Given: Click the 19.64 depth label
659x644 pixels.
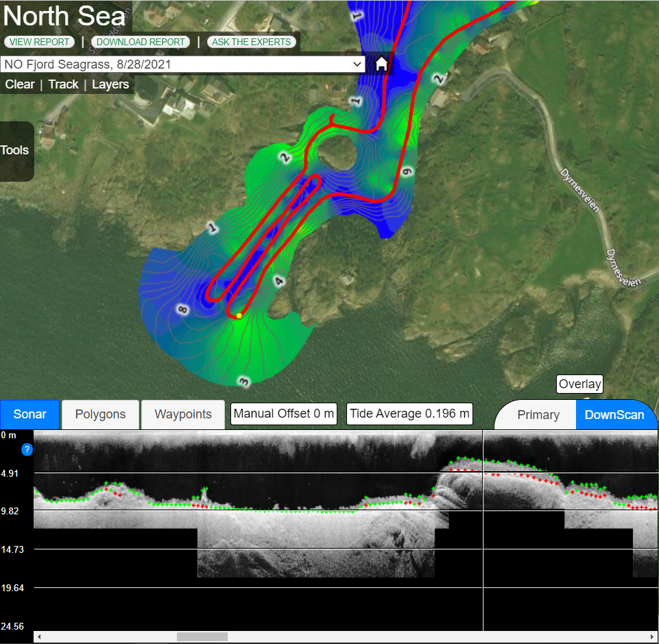Looking at the screenshot, I should click(12, 588).
